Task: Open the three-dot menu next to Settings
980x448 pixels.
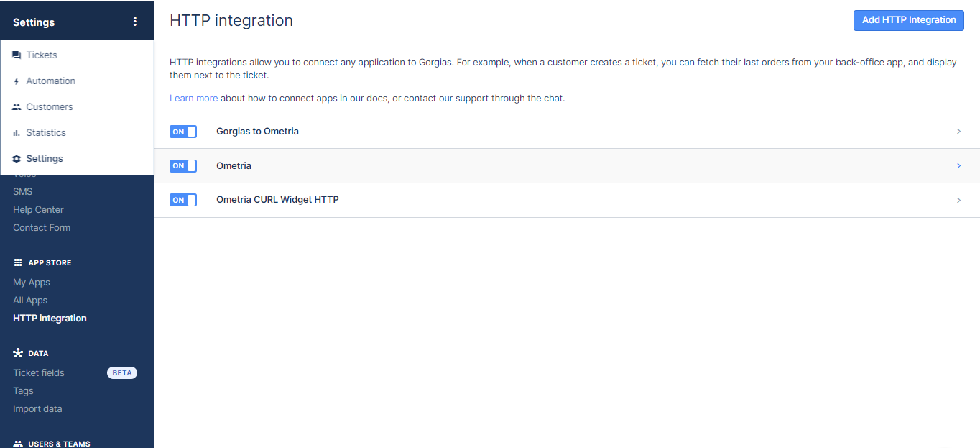Action: [135, 22]
